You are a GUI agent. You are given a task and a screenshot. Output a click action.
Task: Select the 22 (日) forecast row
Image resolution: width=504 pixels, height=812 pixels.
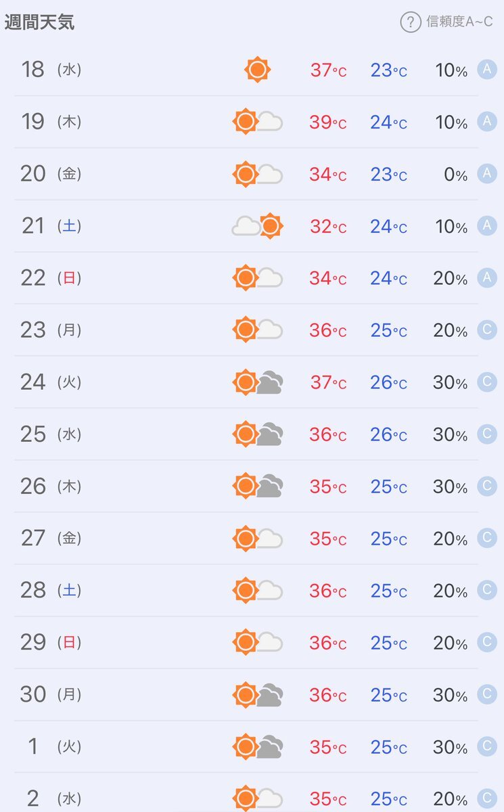[x=252, y=278]
